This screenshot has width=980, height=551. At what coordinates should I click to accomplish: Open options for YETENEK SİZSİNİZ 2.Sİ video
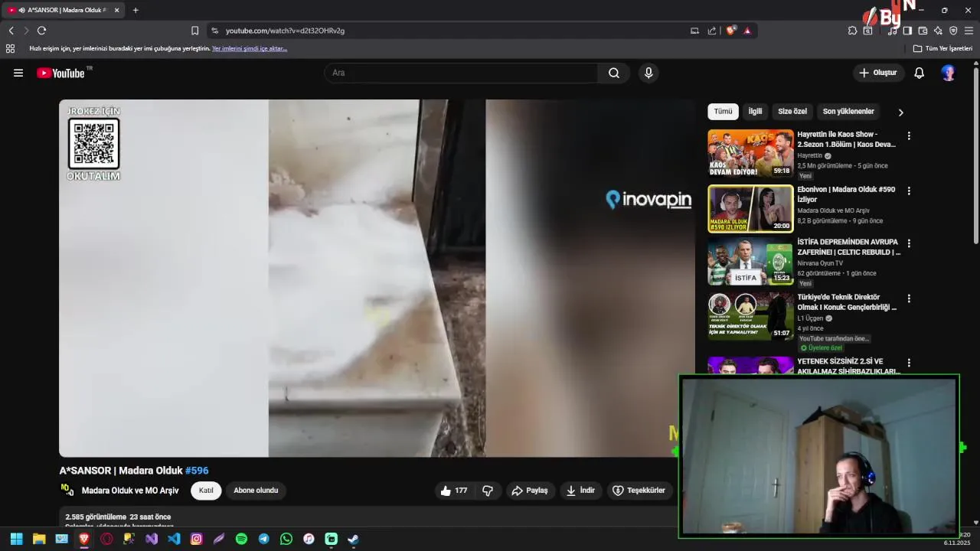pyautogui.click(x=909, y=363)
